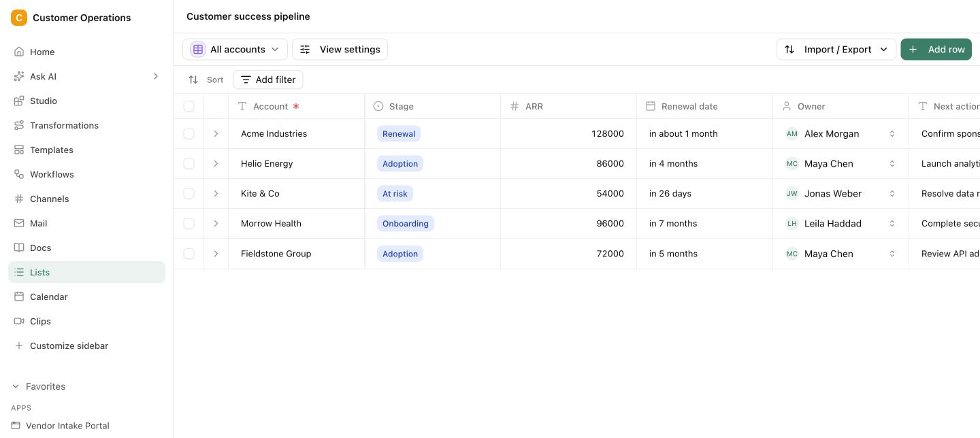Open the Import / Export dropdown
The width and height of the screenshot is (980, 438).
click(x=836, y=49)
